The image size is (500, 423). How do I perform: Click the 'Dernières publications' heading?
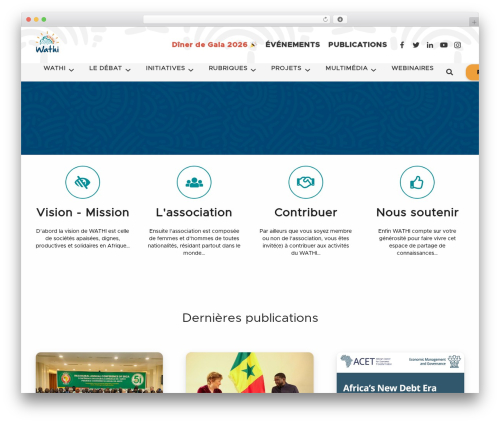point(250,318)
